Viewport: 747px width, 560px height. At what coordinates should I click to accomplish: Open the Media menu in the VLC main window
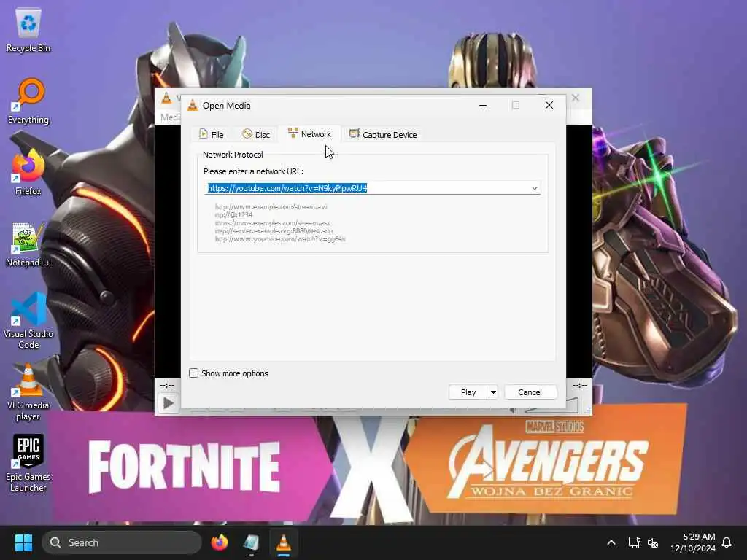170,117
